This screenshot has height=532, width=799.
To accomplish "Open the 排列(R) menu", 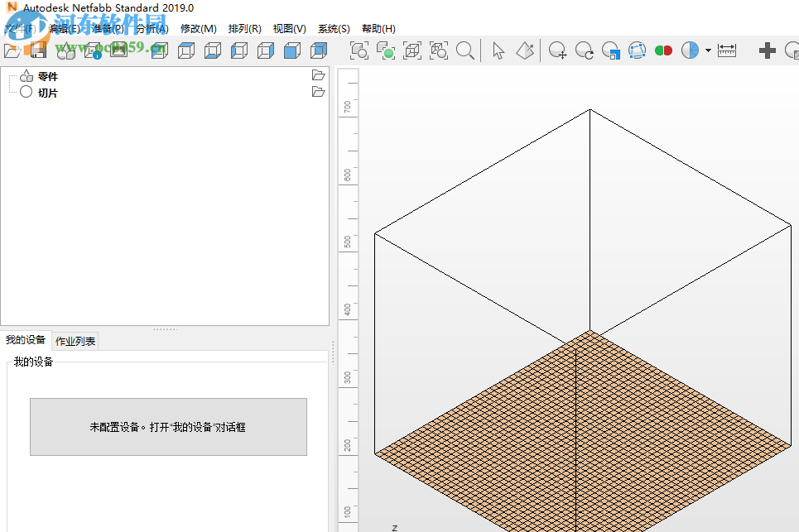I will [x=243, y=28].
